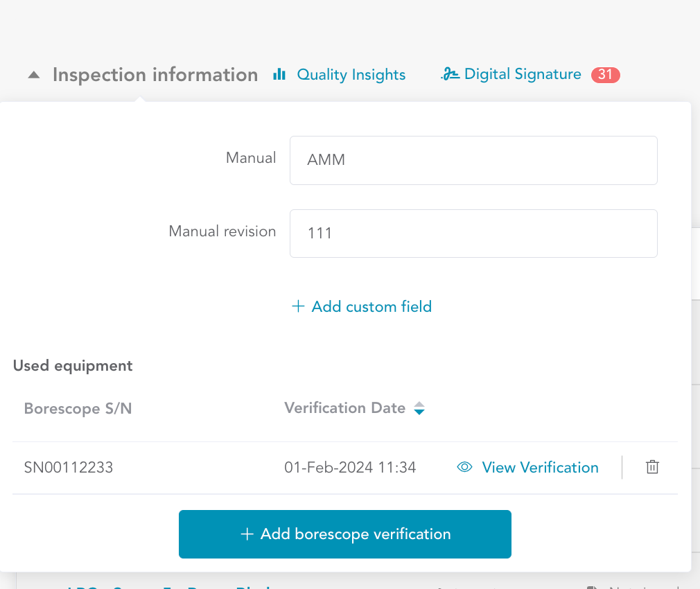Toggle the Verification Date sort arrows
The height and width of the screenshot is (589, 700).
pos(419,409)
